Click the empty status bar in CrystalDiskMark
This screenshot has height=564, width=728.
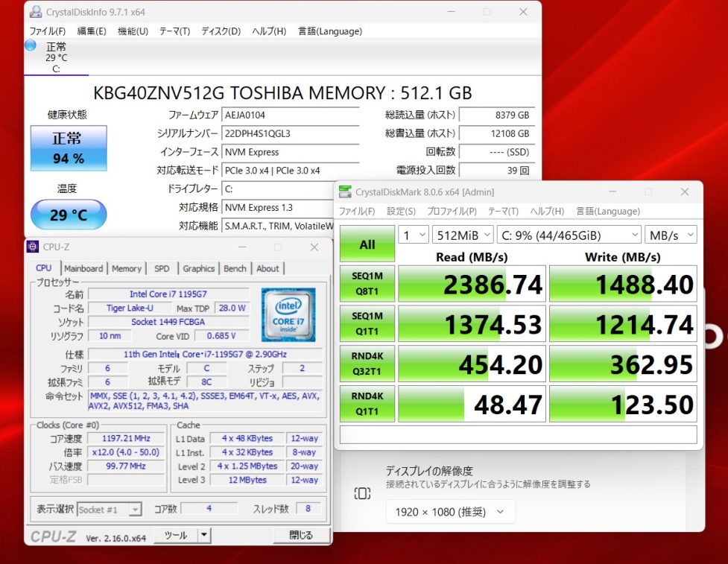[x=518, y=435]
